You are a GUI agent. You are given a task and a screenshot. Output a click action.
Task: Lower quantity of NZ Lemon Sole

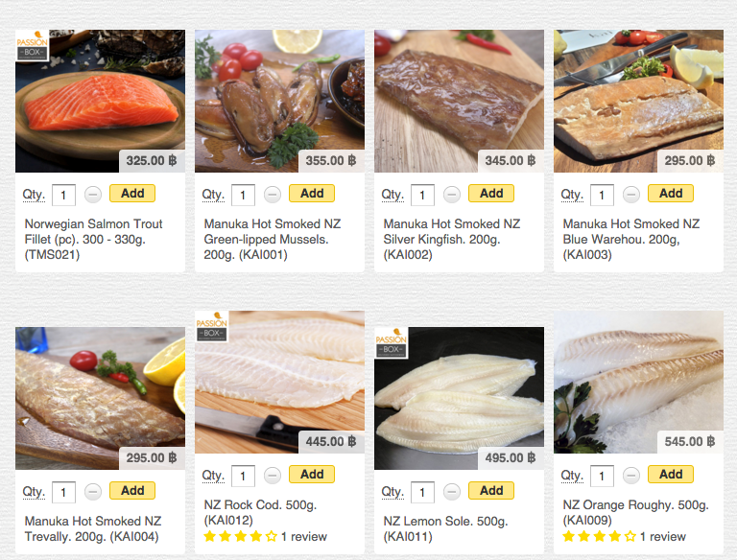click(x=452, y=492)
